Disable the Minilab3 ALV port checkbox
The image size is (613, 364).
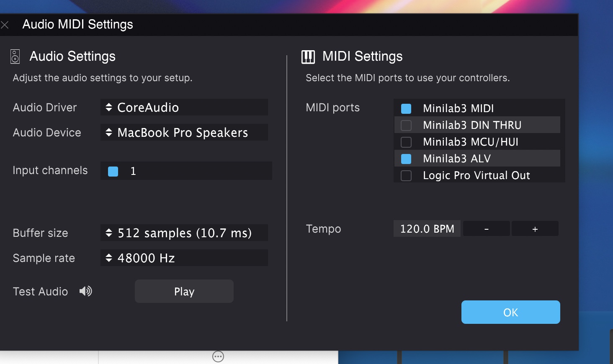point(406,159)
